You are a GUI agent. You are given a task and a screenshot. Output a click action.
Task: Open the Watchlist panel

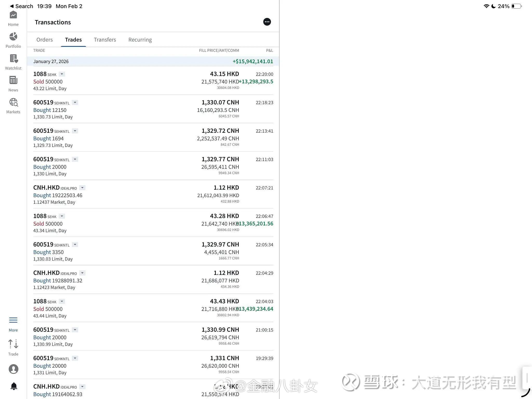[13, 61]
